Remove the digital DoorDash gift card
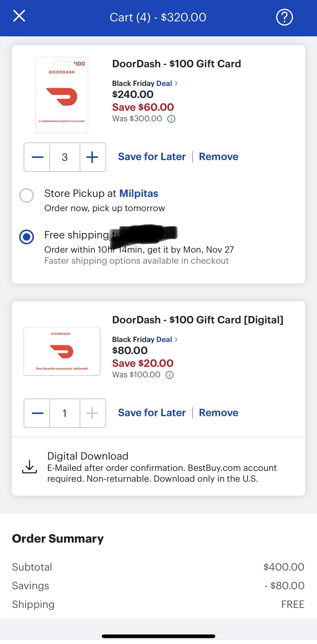The width and height of the screenshot is (317, 644). pyautogui.click(x=218, y=413)
